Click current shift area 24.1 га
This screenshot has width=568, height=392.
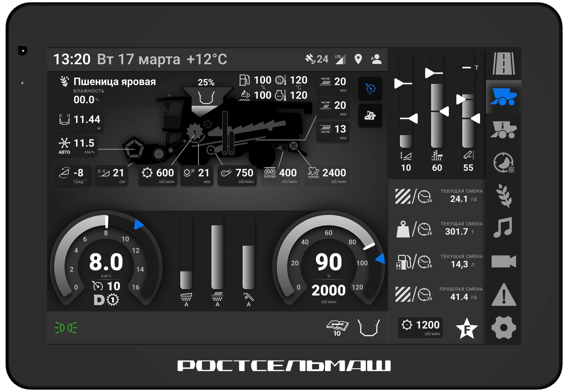(x=439, y=196)
